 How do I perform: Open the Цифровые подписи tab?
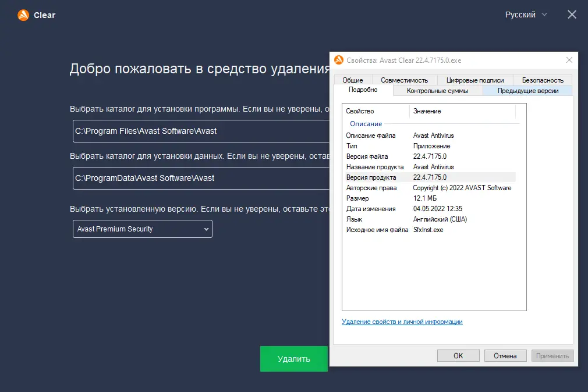point(474,80)
